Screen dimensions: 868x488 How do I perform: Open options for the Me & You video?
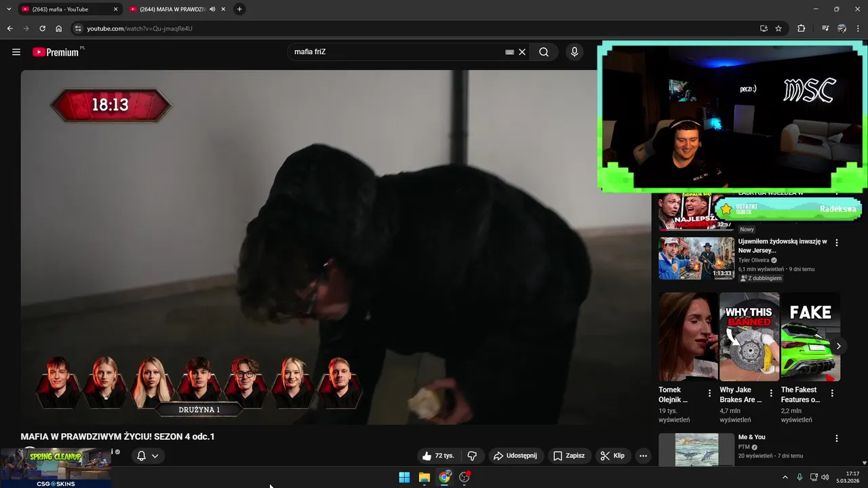pos(837,439)
